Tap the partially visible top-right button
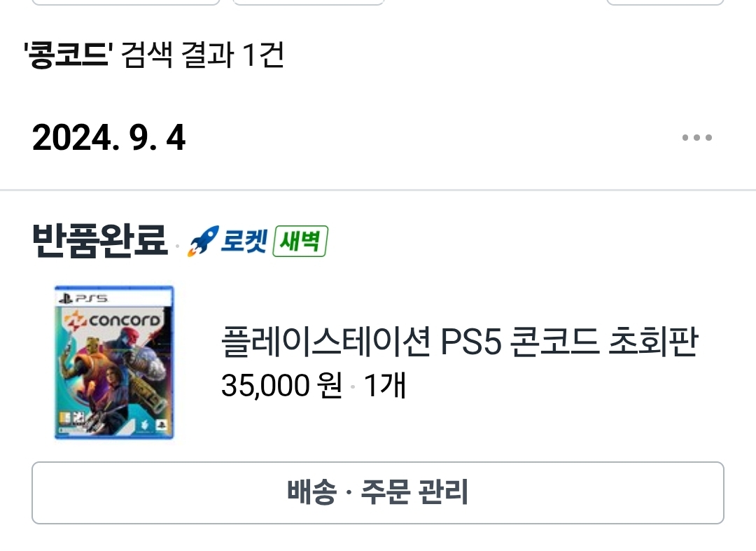Viewport: 756px width, 551px height. (666, 2)
